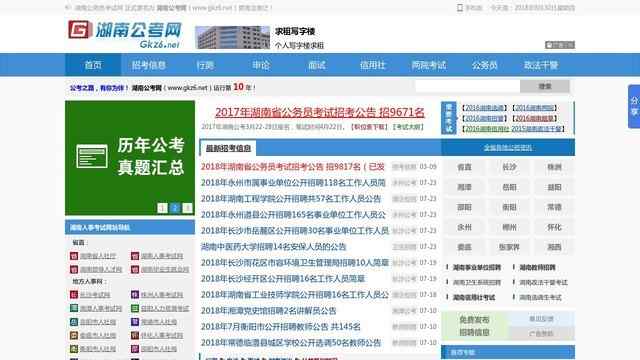640x360 pixels.
Task: Click the red G logo icon
Action: [80, 29]
